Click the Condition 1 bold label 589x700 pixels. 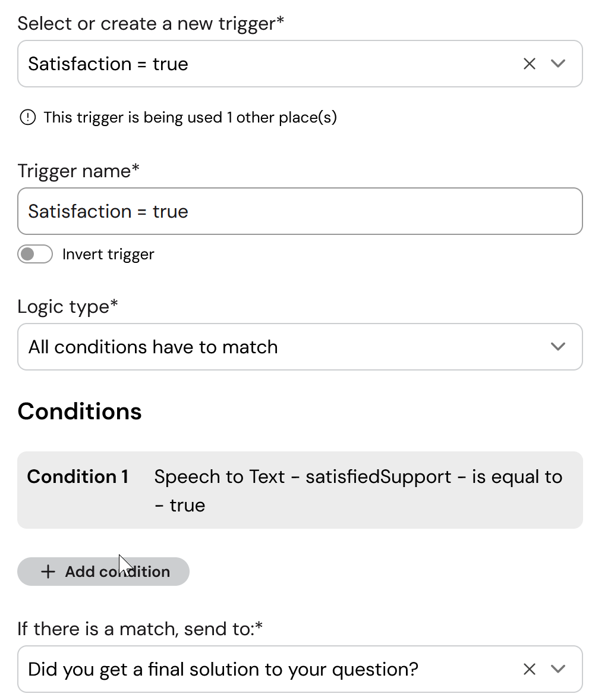coord(78,477)
